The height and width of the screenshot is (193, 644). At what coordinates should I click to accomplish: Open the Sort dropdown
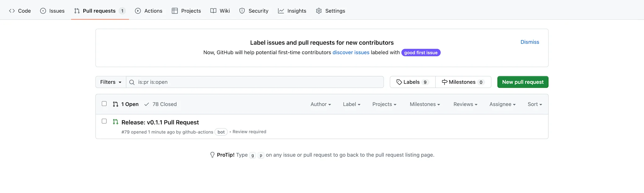point(535,104)
